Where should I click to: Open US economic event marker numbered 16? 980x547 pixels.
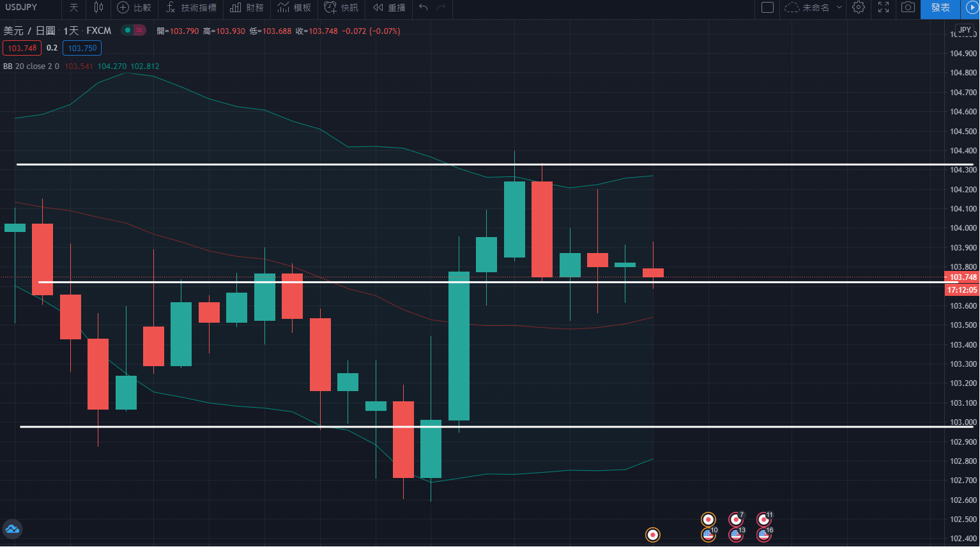(x=763, y=534)
